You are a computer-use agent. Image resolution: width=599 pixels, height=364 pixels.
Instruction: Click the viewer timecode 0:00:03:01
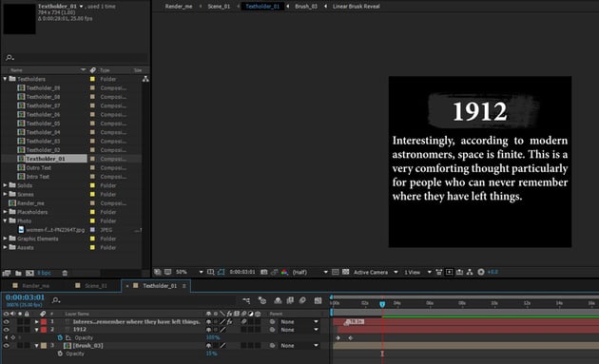click(242, 272)
